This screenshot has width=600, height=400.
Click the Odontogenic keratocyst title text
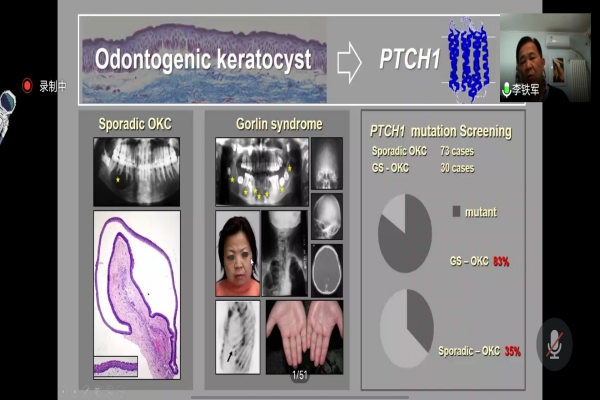click(203, 59)
